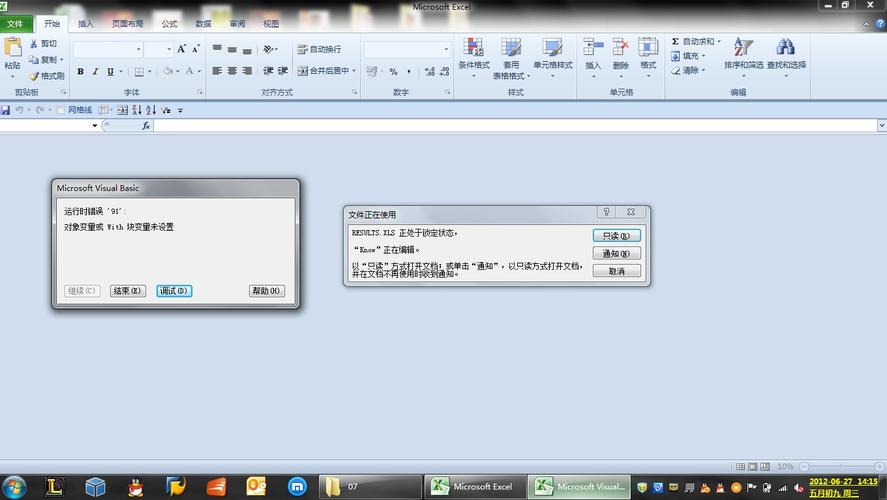Open the File (文件) menu tab

tap(15, 23)
